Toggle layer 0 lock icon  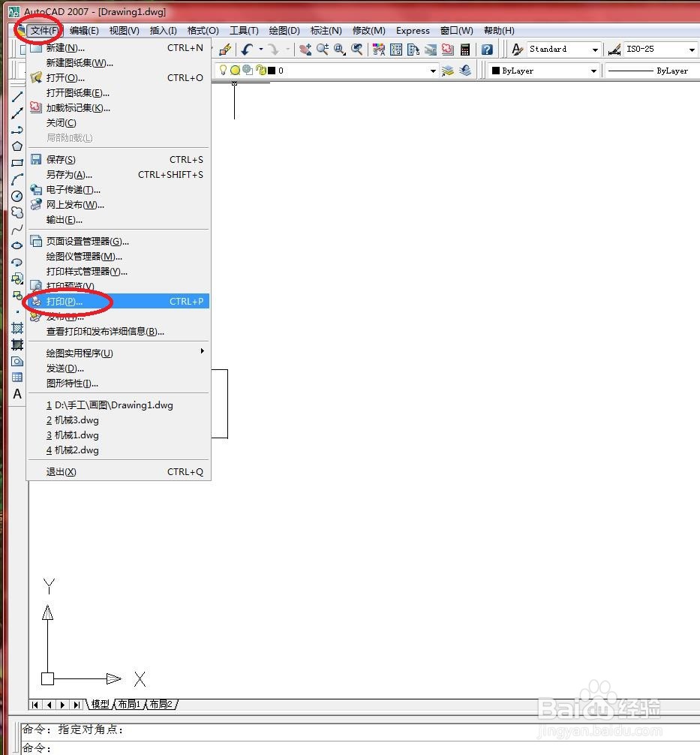(x=261, y=71)
